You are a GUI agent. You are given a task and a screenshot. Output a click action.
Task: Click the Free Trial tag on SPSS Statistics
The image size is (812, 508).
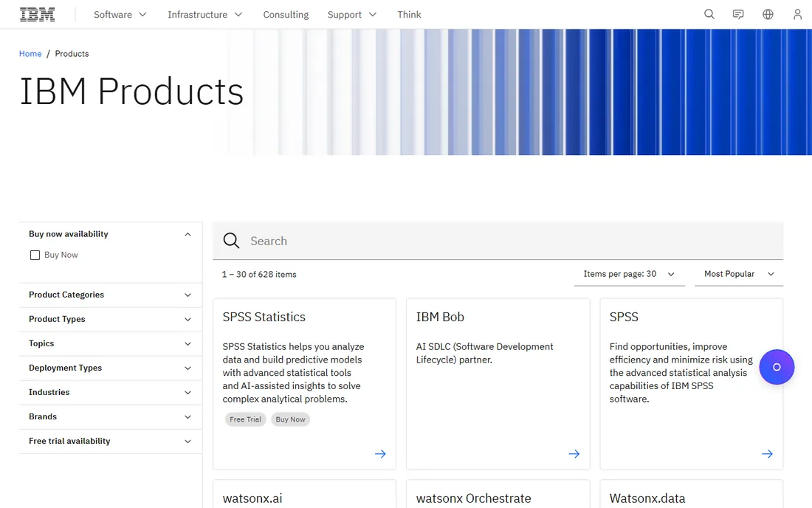[x=246, y=419]
